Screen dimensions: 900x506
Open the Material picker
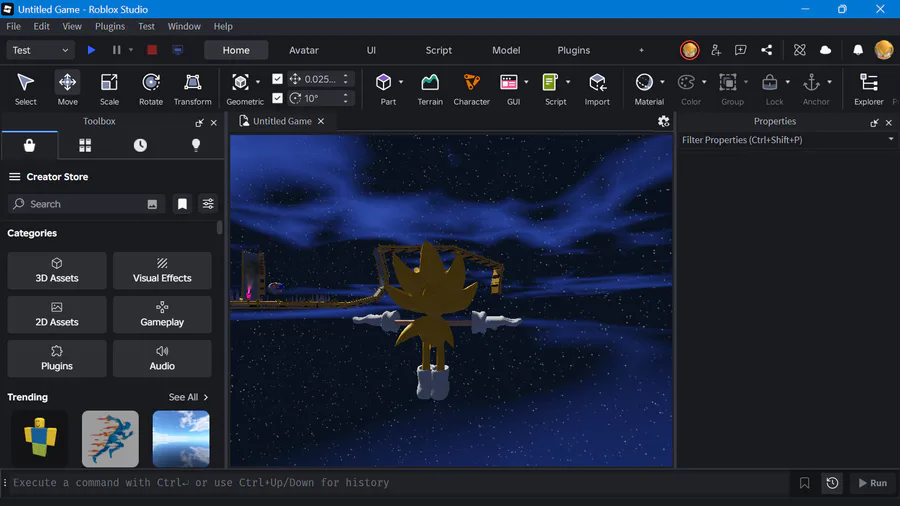pyautogui.click(x=644, y=83)
